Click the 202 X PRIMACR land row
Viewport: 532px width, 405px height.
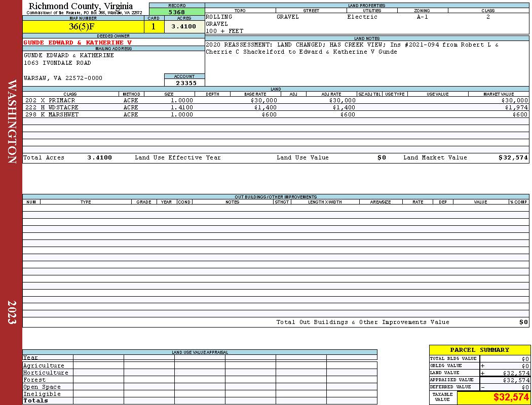point(276,100)
